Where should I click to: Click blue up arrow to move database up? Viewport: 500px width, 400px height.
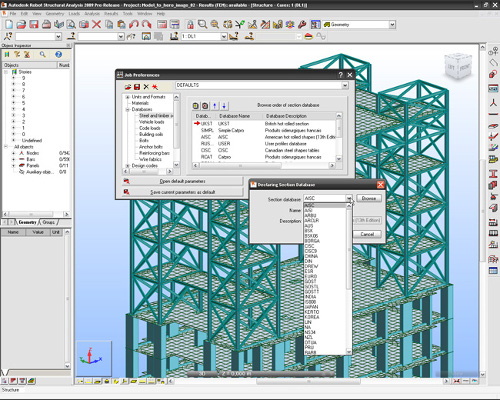click(x=215, y=106)
